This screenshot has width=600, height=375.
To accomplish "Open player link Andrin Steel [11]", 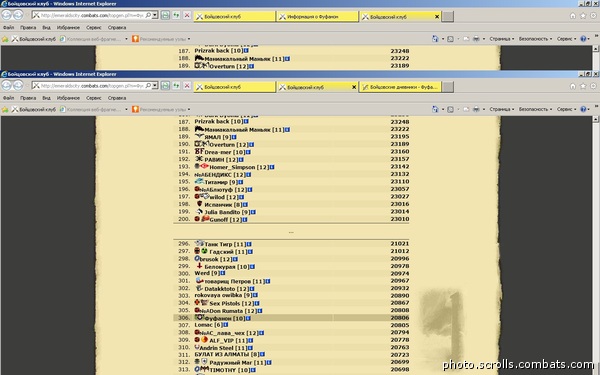I will click(223, 348).
